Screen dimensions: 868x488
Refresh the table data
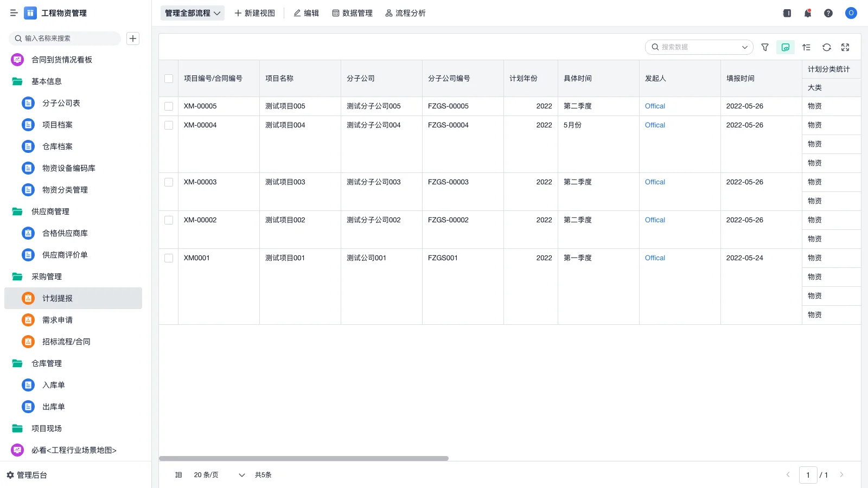point(827,47)
